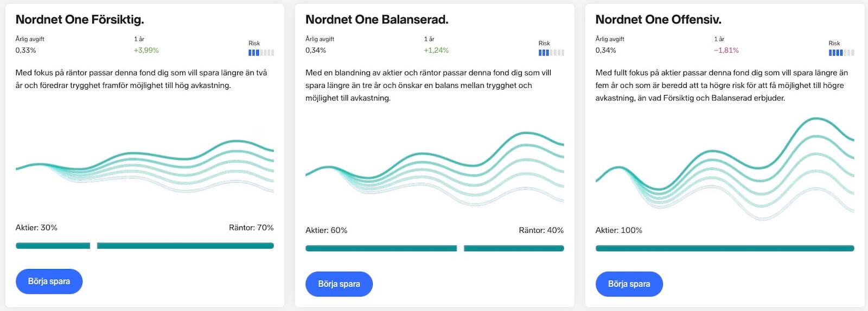868x311 pixels.
Task: Click the Offensiv fund wave chart
Action: (725, 168)
